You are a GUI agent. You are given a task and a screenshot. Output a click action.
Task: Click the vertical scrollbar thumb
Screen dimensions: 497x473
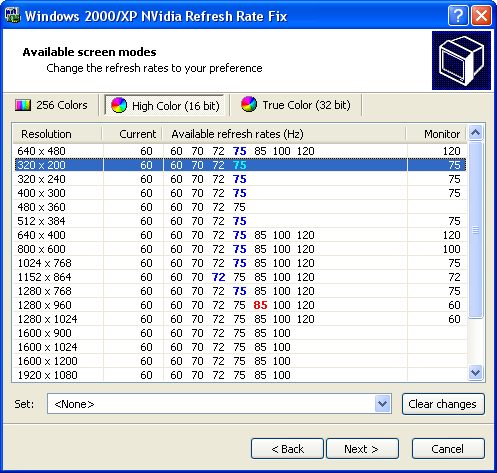pos(475,230)
